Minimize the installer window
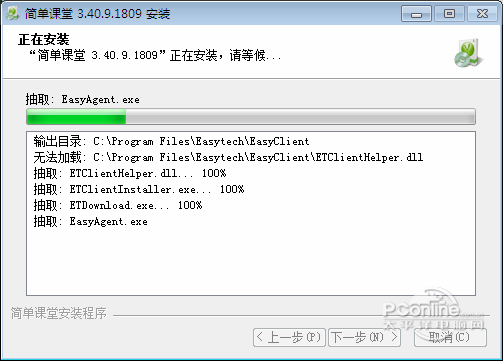This screenshot has width=503, height=361. click(416, 14)
